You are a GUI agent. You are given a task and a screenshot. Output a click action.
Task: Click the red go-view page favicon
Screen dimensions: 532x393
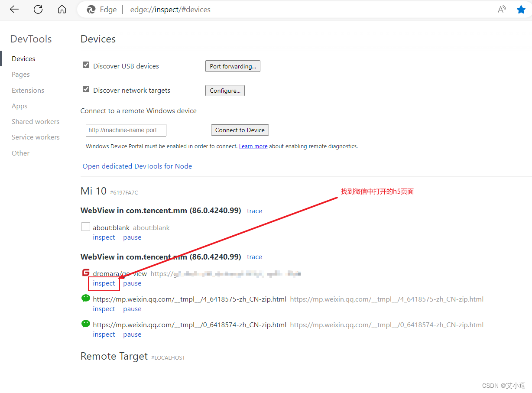point(86,273)
